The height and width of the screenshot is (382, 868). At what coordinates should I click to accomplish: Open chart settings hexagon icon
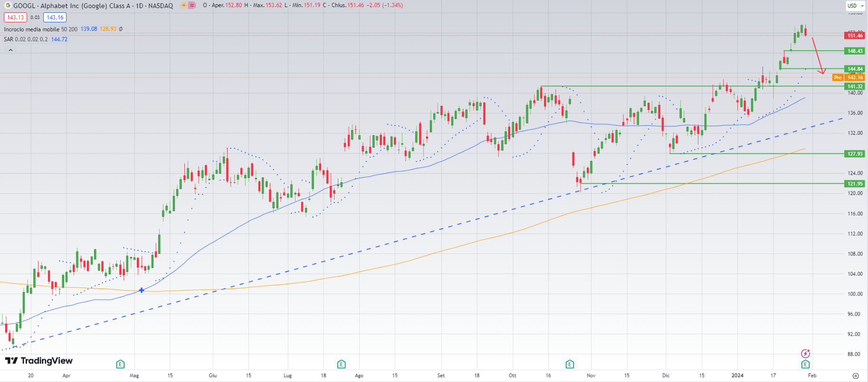856,375
